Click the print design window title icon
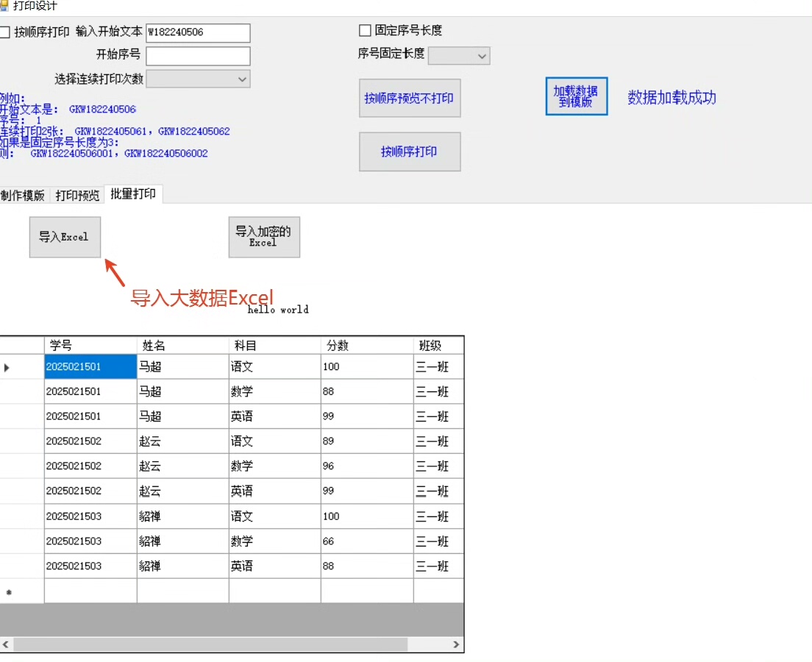 point(4,6)
